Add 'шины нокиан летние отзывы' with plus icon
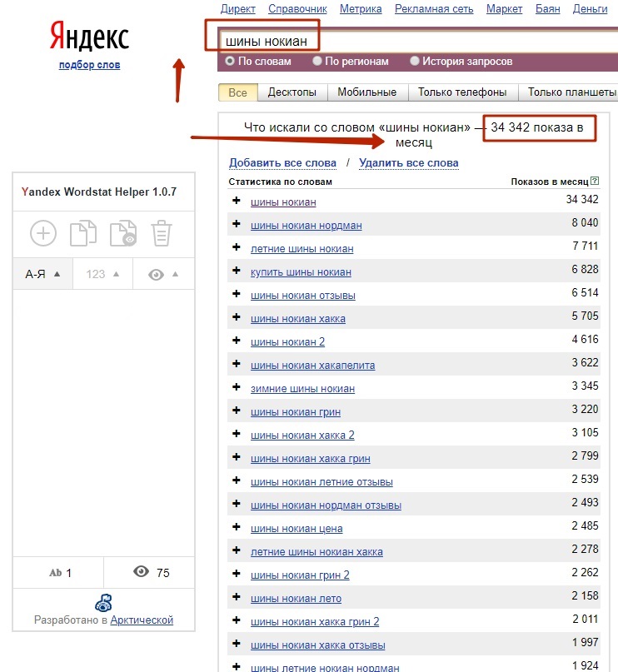 pos(237,480)
